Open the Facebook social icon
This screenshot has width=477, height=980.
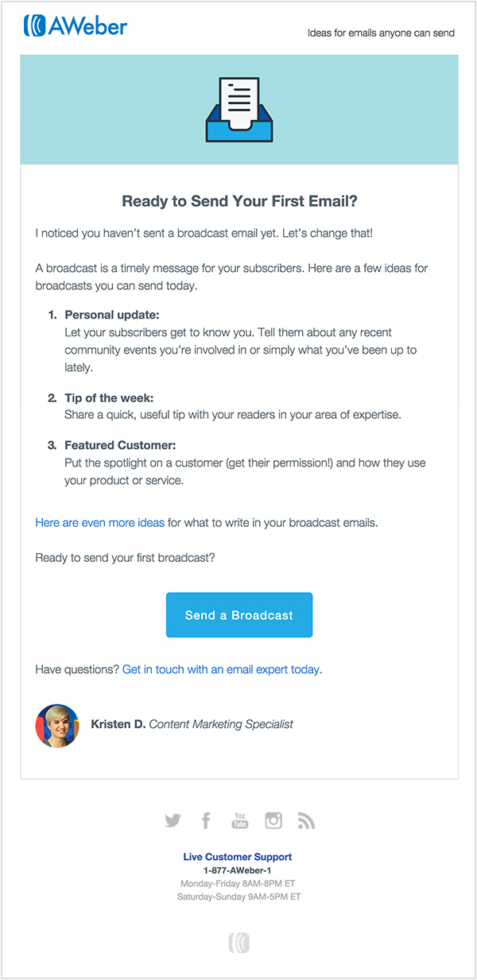point(206,820)
